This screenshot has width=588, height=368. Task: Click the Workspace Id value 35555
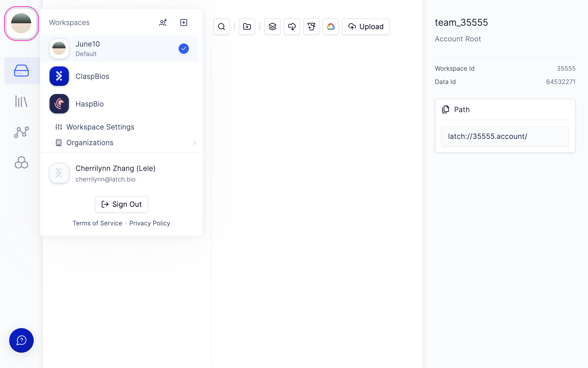pyautogui.click(x=566, y=68)
